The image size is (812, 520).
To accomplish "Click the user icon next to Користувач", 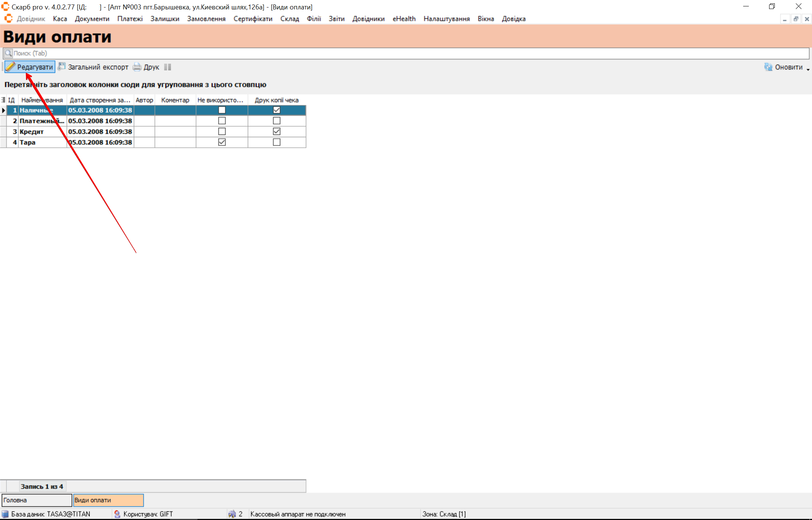I will click(x=117, y=514).
